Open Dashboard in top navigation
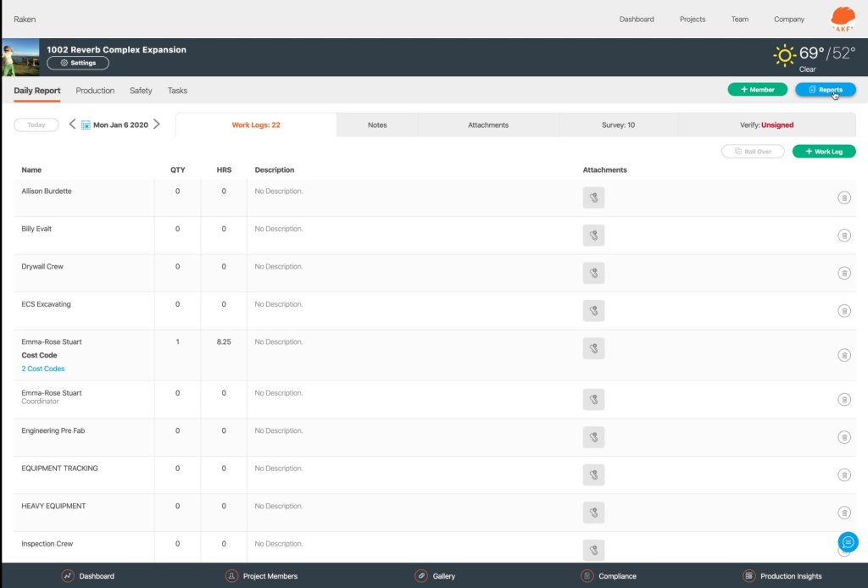The width and height of the screenshot is (868, 588). point(637,19)
